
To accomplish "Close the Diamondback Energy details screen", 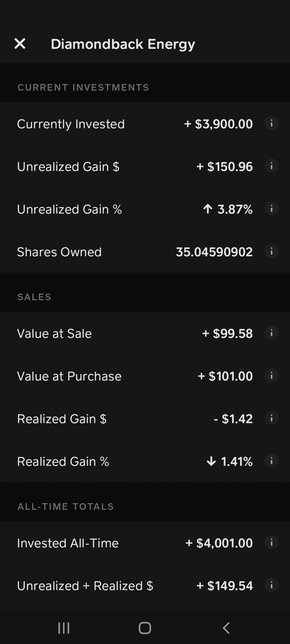I will click(x=20, y=44).
